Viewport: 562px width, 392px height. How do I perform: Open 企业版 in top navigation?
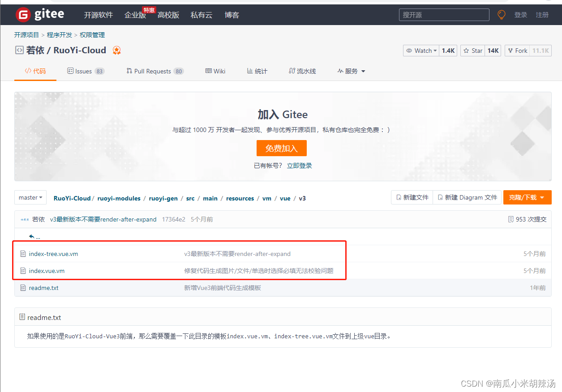135,15
